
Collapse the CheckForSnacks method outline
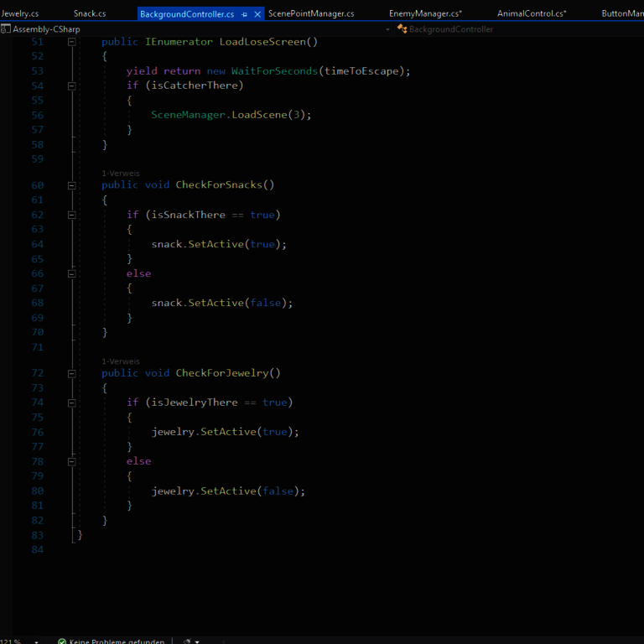coord(71,185)
